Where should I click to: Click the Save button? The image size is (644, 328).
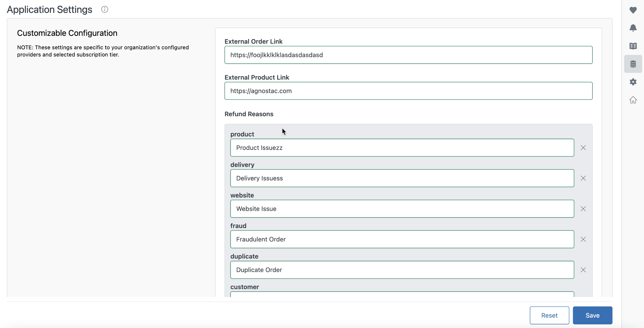point(592,315)
